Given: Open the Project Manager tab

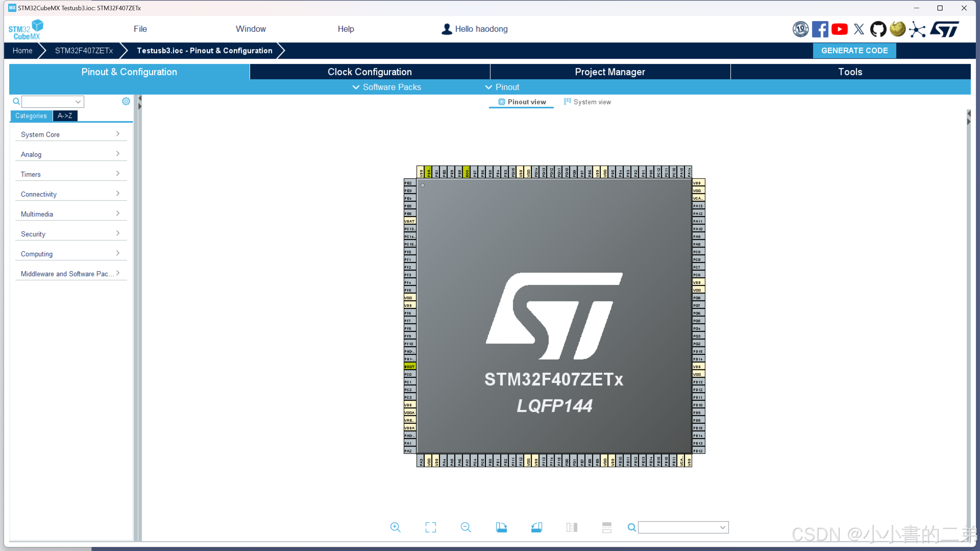Looking at the screenshot, I should (609, 71).
